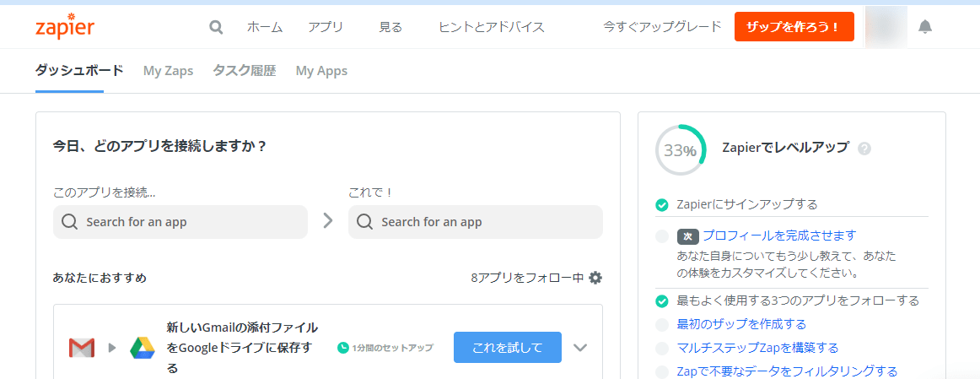Open the 見る menu item
This screenshot has height=379, width=980.
390,27
